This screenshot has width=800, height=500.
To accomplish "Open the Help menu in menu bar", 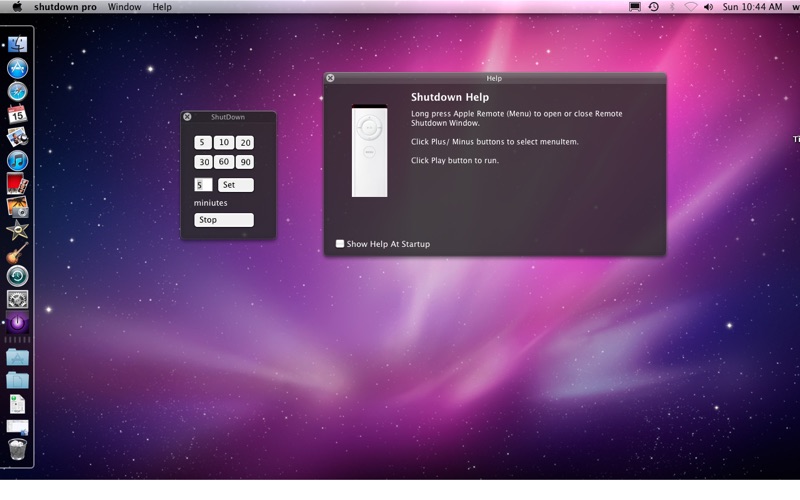I will click(162, 7).
